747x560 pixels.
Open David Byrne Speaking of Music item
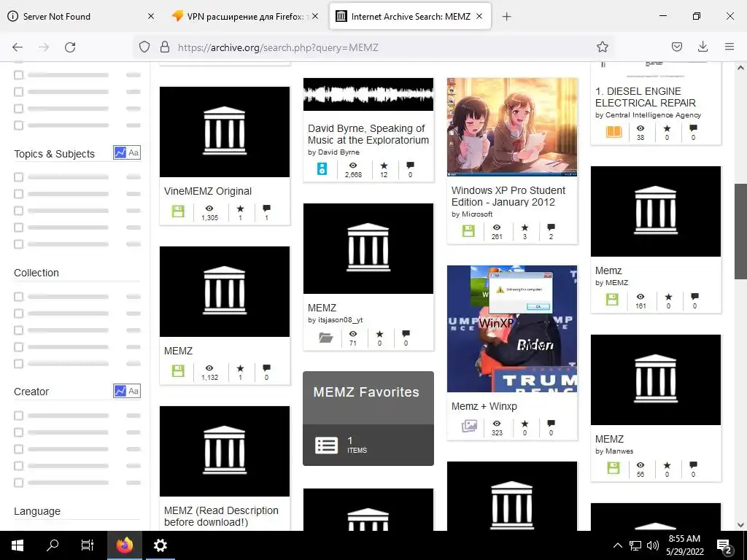[x=368, y=134]
